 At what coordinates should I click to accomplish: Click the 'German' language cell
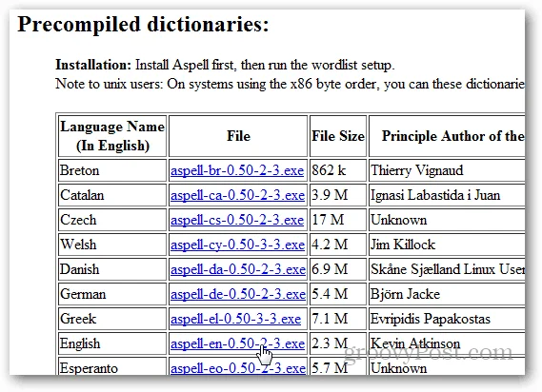click(112, 294)
